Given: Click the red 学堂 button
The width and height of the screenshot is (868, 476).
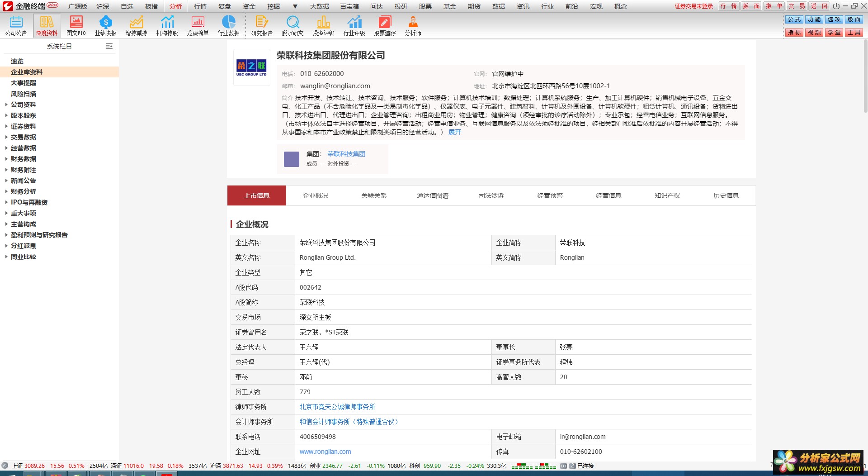Looking at the screenshot, I should coord(834,33).
